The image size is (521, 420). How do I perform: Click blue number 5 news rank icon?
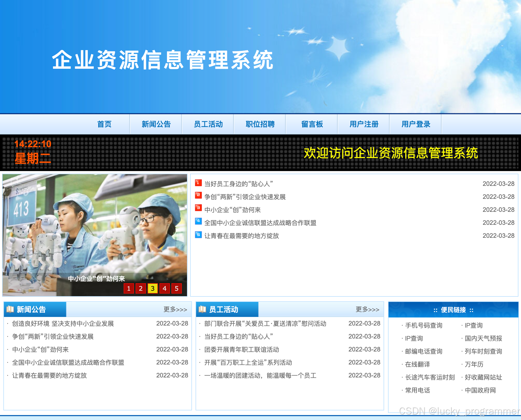point(198,235)
